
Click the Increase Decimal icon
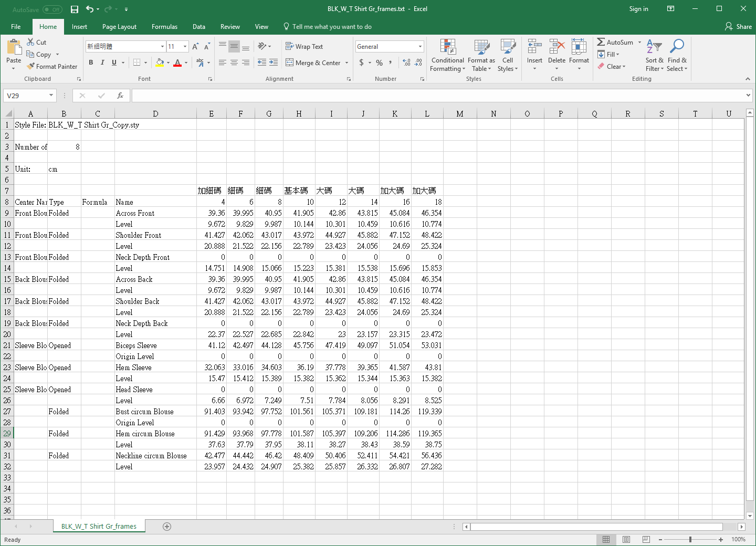(406, 62)
